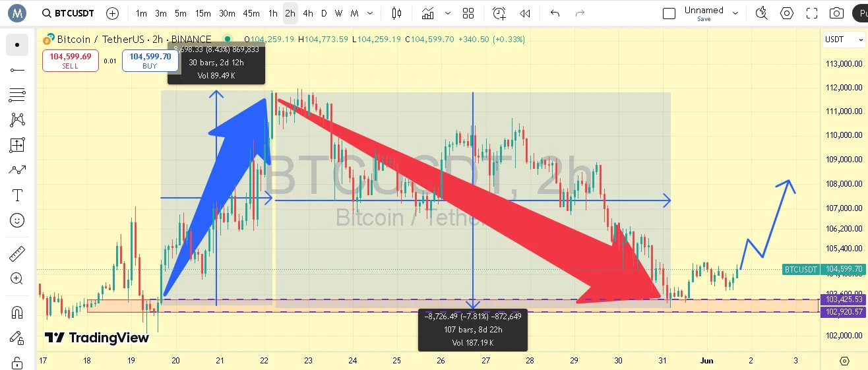Open quick search lightning icon
This screenshot has height=370, width=868.
762,13
